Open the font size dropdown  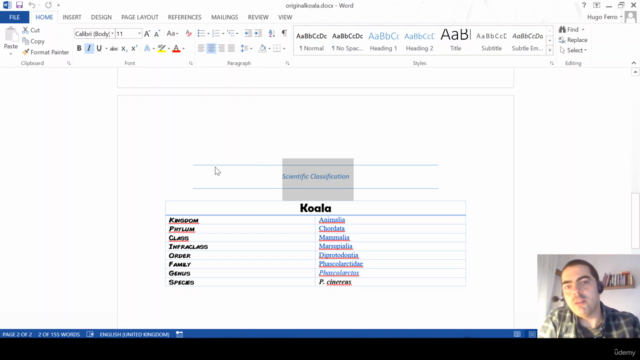tap(139, 34)
